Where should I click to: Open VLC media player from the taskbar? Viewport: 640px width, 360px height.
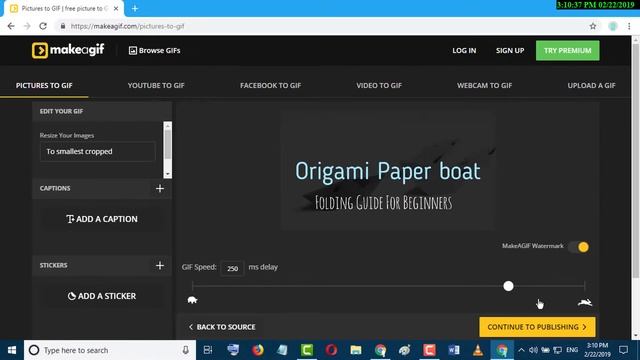click(x=478, y=350)
